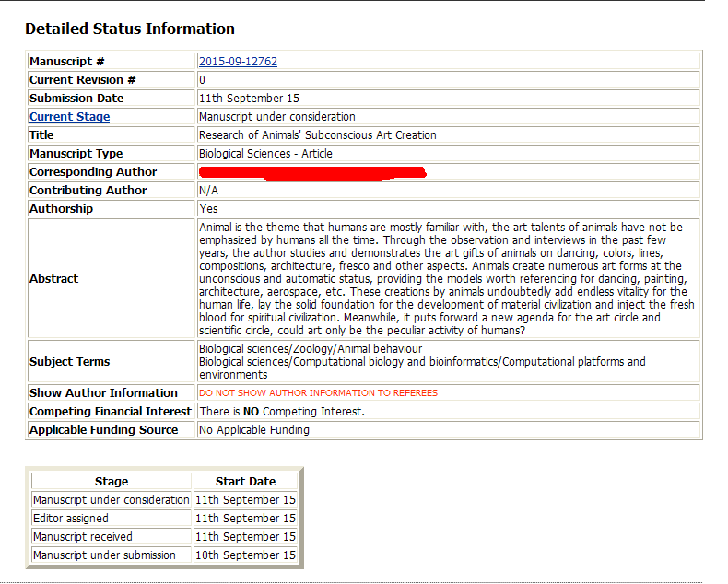Click the Start Date column header

245,482
